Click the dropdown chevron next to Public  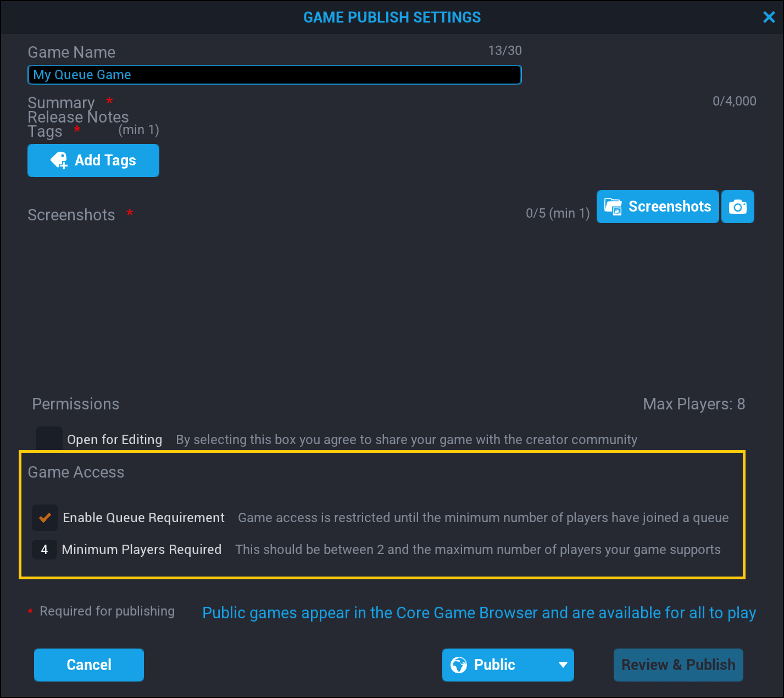(563, 664)
